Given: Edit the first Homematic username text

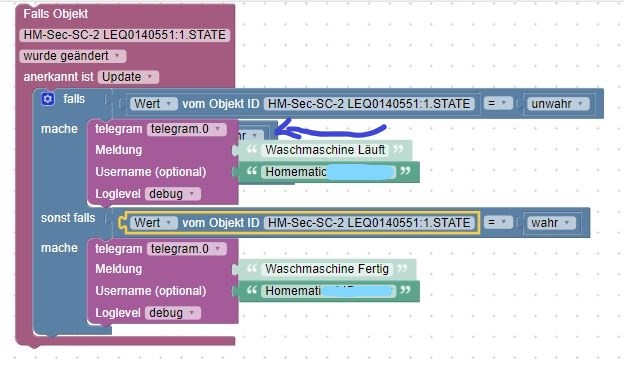Looking at the screenshot, I should [328, 172].
